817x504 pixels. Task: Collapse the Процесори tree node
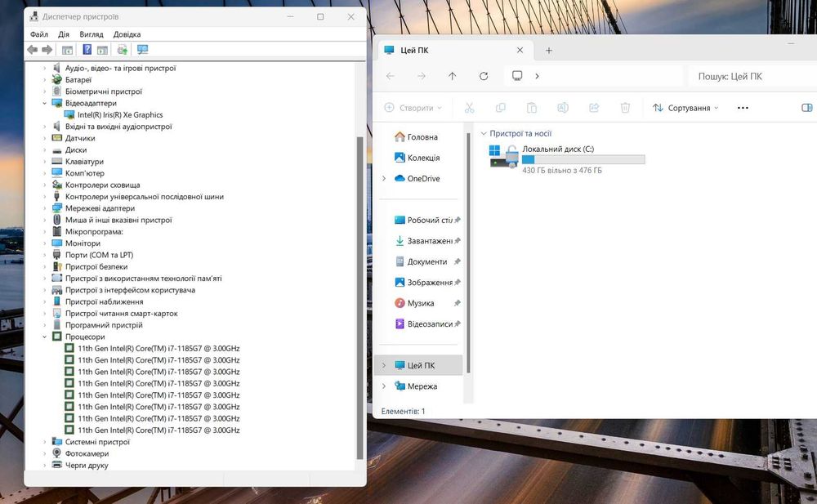(45, 337)
